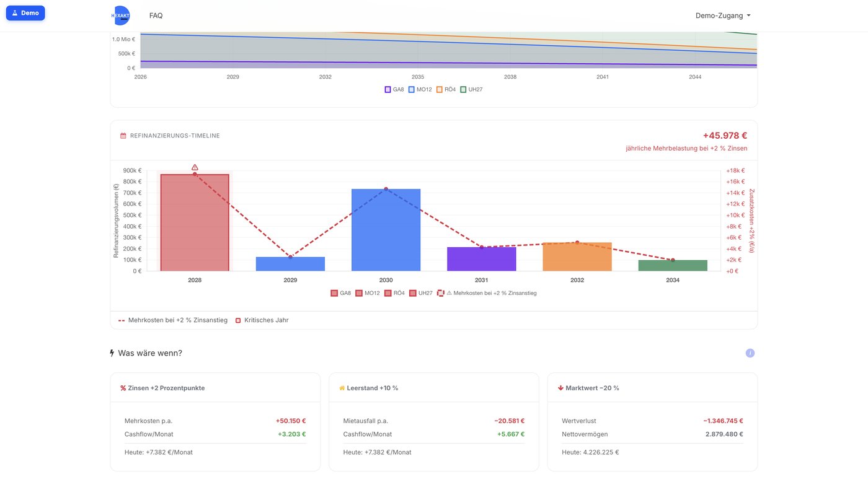Click the warning triangle above 2028 bar
The image size is (868, 482).
coord(195,167)
